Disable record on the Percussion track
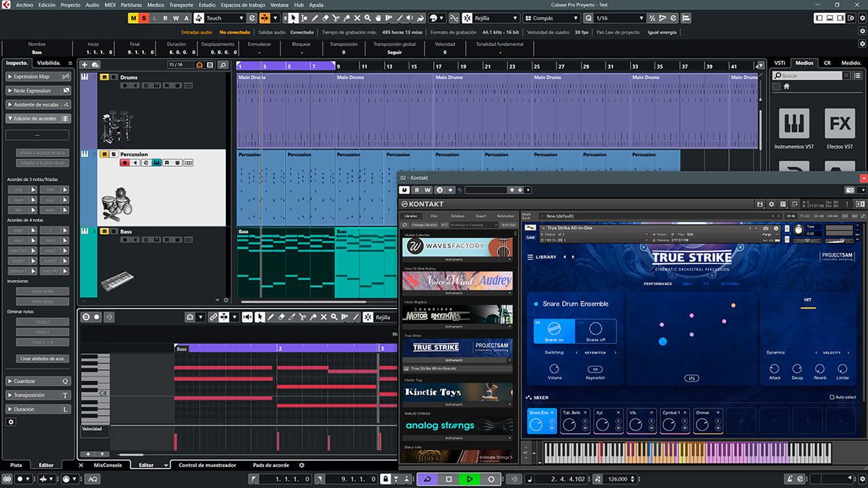868x488 pixels. 124,163
